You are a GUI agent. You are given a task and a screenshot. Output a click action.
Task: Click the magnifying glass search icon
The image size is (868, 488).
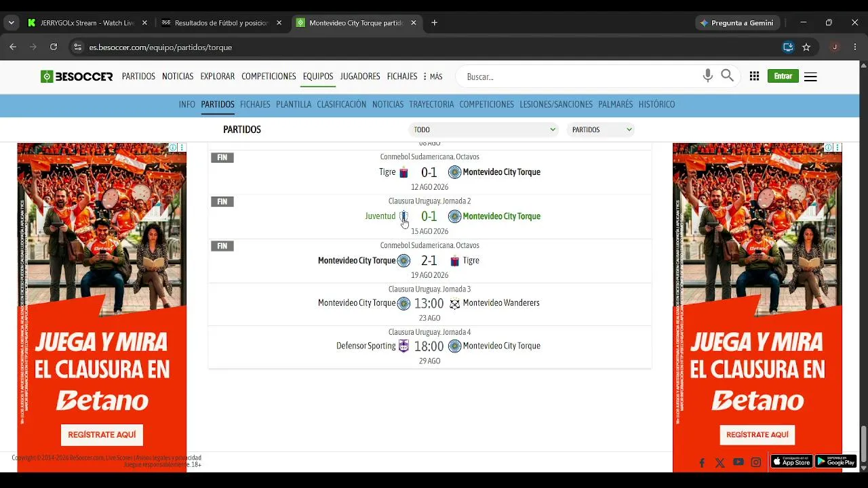728,76
